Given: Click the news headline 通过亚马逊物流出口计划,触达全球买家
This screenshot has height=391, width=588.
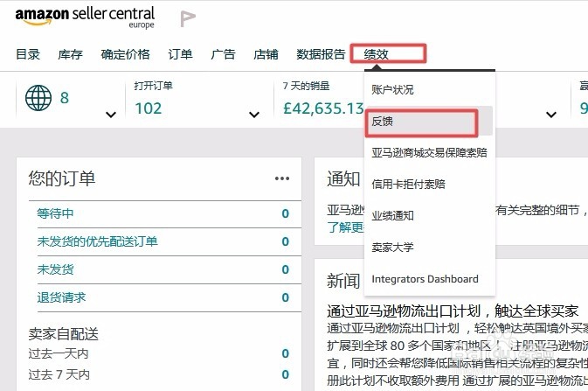Looking at the screenshot, I should tap(453, 311).
